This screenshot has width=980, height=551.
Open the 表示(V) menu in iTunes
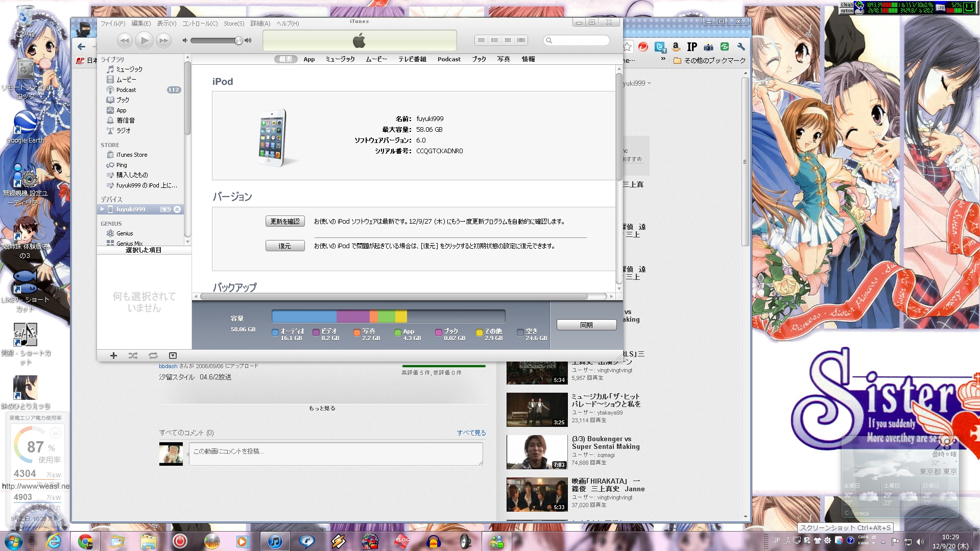[x=166, y=23]
